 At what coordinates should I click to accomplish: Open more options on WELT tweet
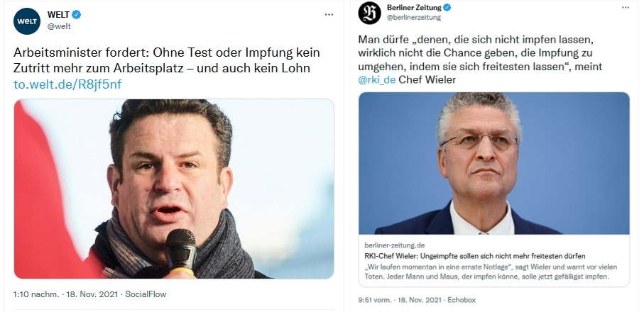click(x=329, y=14)
